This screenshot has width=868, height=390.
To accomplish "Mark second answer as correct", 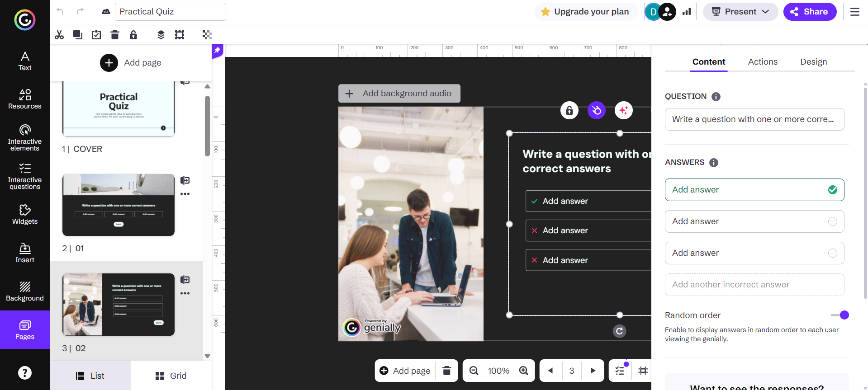I will tap(832, 221).
